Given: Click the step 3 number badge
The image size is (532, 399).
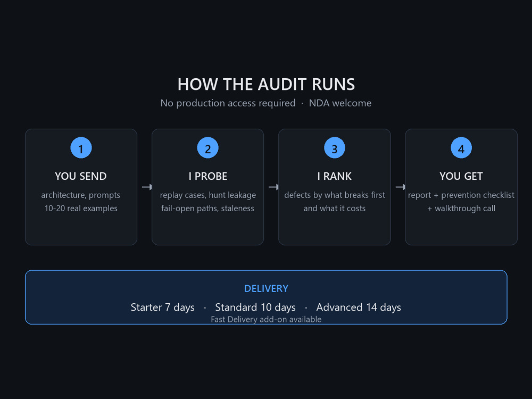Looking at the screenshot, I should pyautogui.click(x=335, y=147).
